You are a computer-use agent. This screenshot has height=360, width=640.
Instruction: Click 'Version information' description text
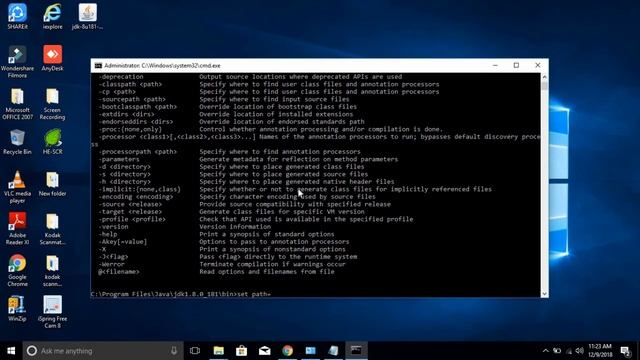coord(235,227)
